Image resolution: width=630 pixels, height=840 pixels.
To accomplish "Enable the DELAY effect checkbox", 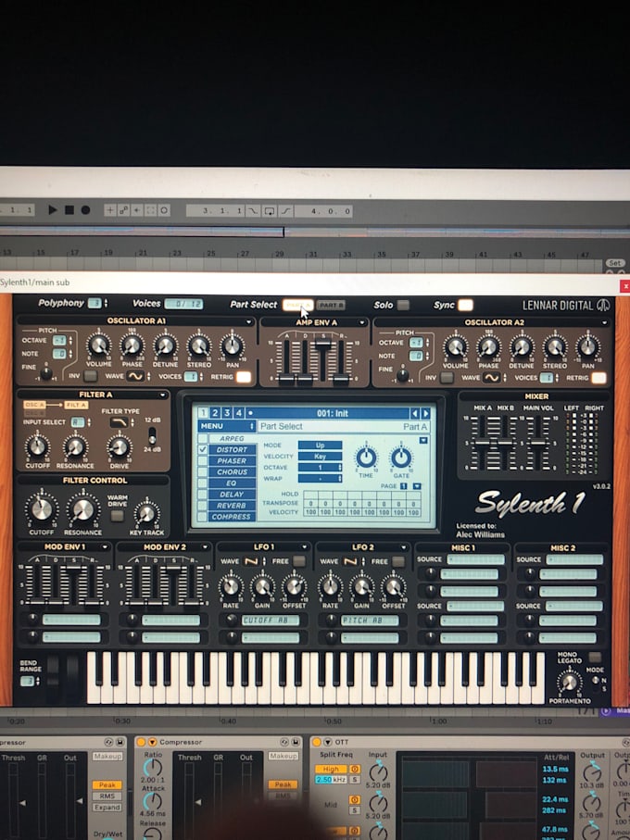I will coord(203,495).
